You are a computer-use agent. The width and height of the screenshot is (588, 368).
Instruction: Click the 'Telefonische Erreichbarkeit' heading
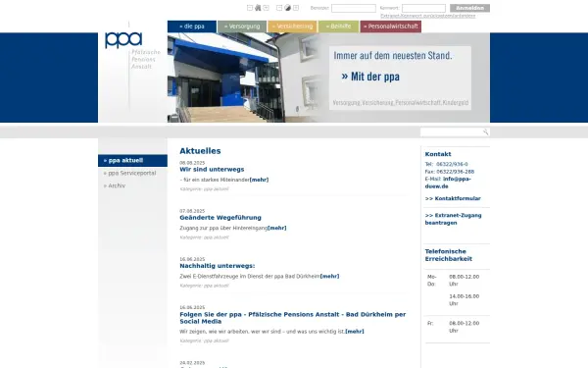(x=449, y=255)
